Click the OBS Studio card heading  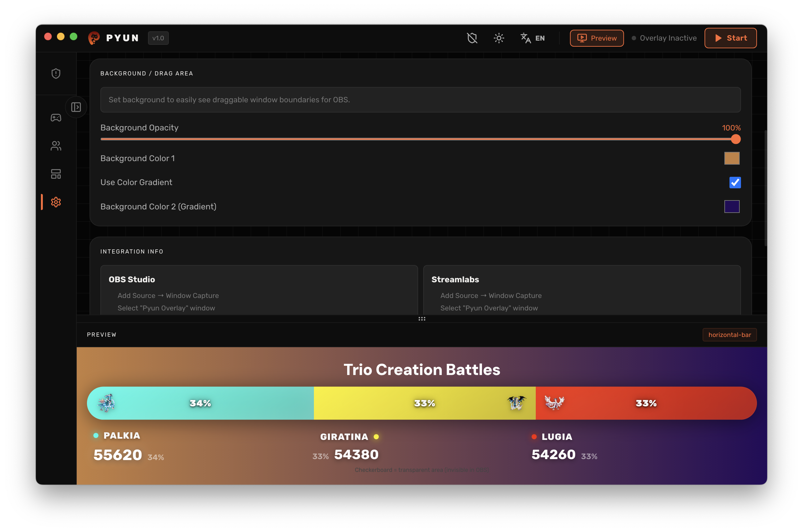[x=132, y=279]
